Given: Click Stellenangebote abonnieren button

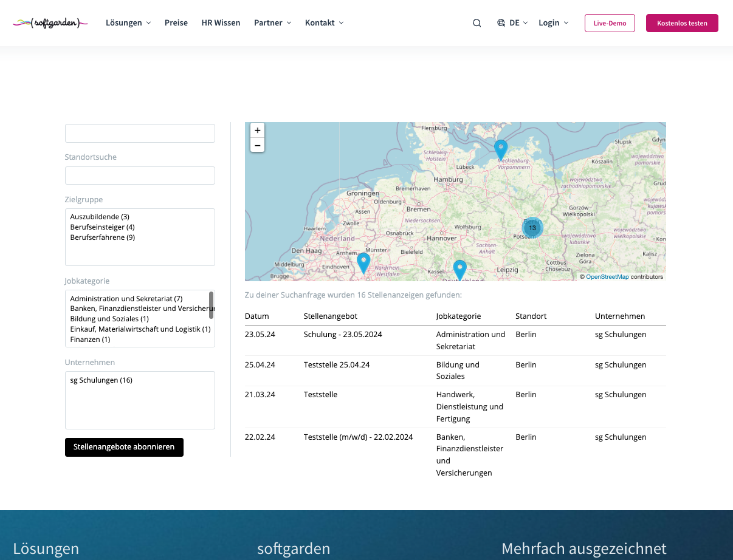Looking at the screenshot, I should pyautogui.click(x=124, y=447).
